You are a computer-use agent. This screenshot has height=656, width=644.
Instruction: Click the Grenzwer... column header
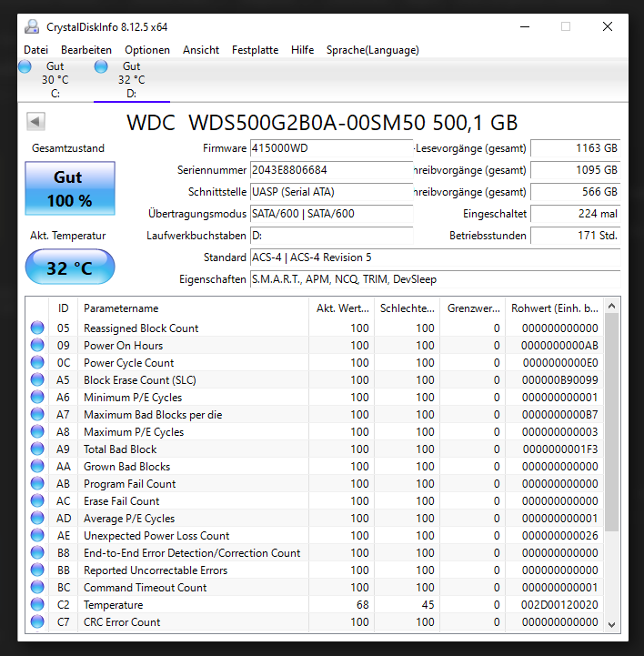click(x=473, y=308)
